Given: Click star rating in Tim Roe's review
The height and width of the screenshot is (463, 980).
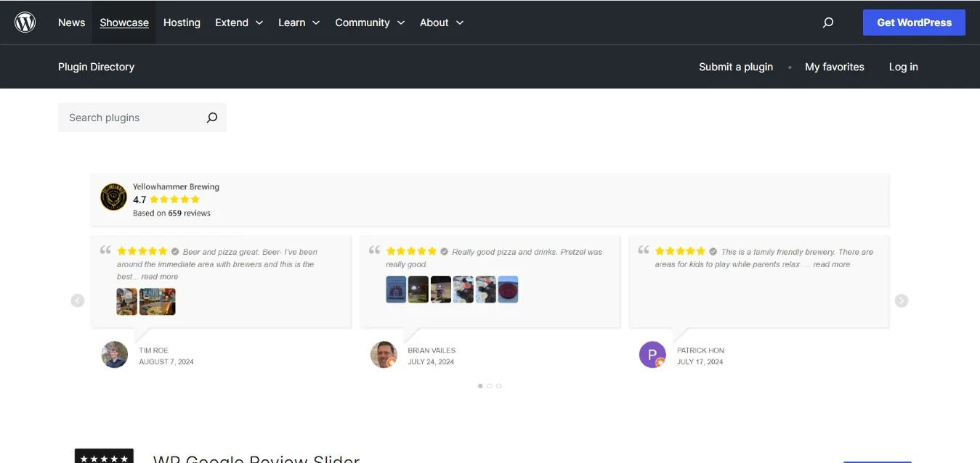Looking at the screenshot, I should [142, 251].
